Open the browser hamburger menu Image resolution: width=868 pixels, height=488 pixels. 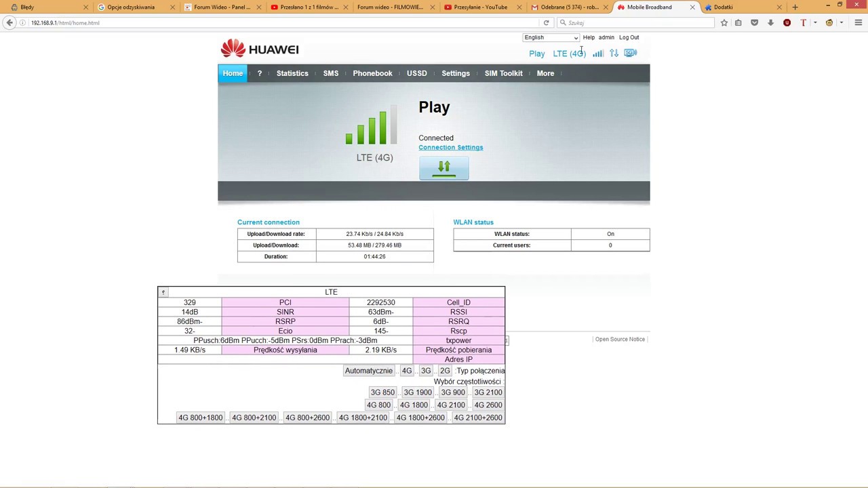[858, 22]
